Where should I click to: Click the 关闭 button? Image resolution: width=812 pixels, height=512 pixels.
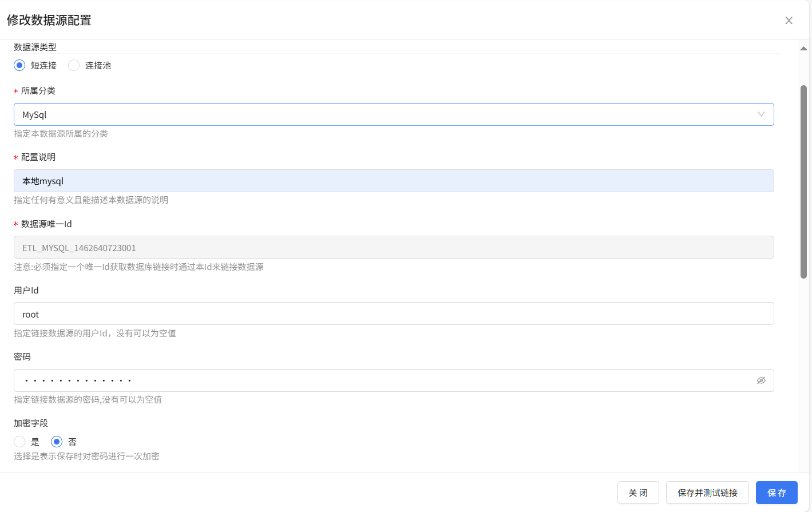click(x=638, y=493)
